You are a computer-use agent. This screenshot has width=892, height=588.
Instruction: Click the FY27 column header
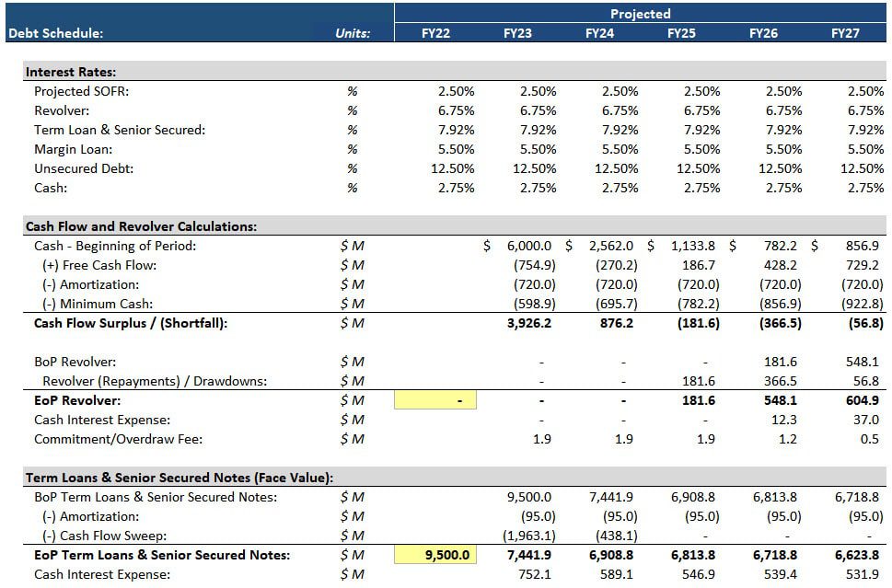tap(848, 31)
